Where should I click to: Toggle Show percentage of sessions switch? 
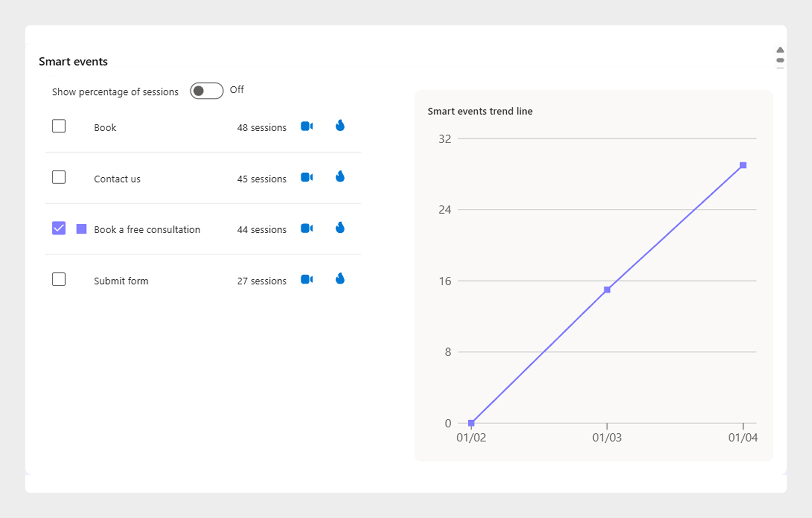point(206,91)
